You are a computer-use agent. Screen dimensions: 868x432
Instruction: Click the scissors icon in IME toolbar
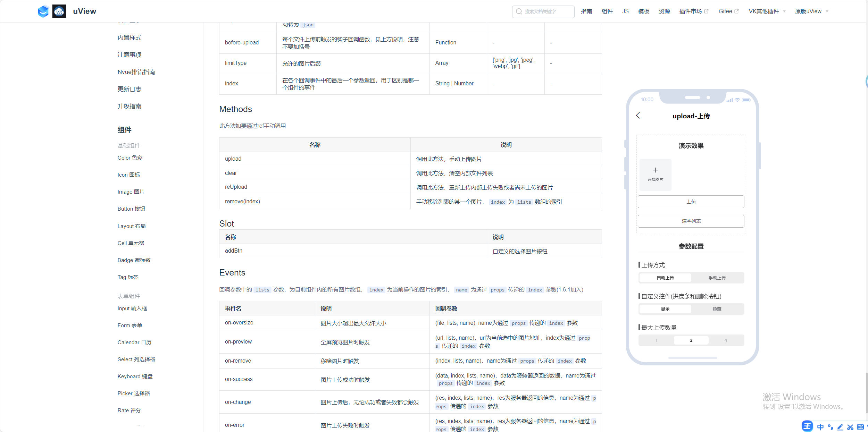(850, 427)
